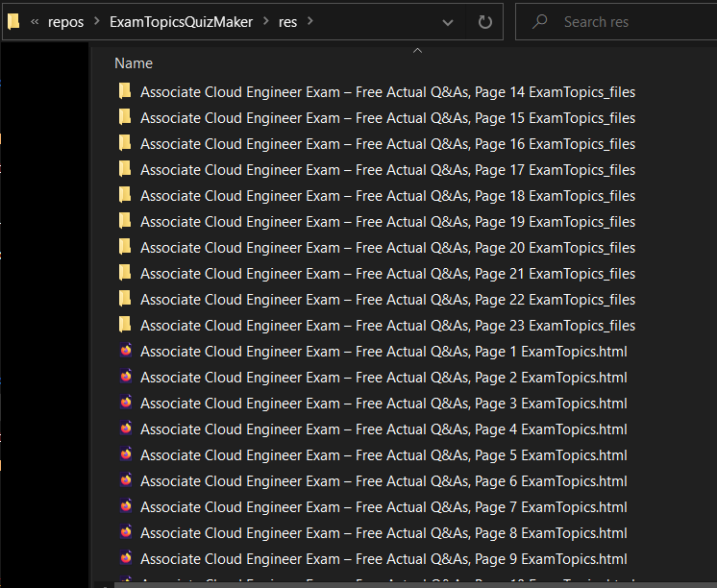Select file name Page 6 ExamTopics.html
Image resolution: width=717 pixels, height=588 pixels.
click(384, 482)
